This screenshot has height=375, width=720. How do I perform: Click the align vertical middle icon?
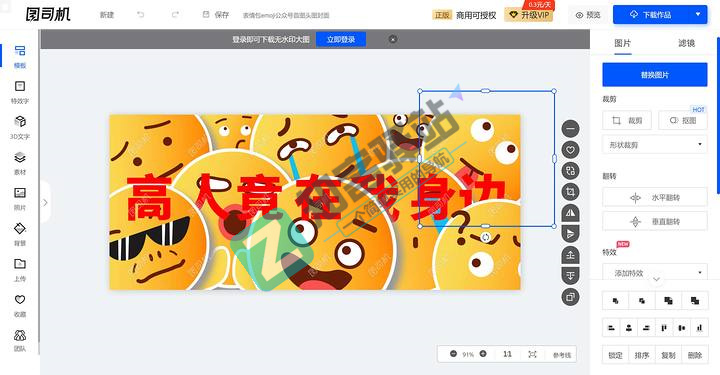pos(681,328)
